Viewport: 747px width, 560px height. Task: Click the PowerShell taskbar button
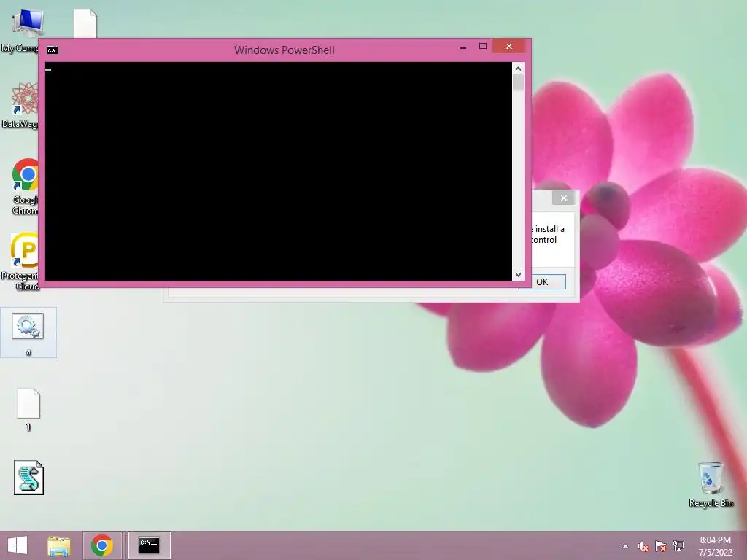149,545
